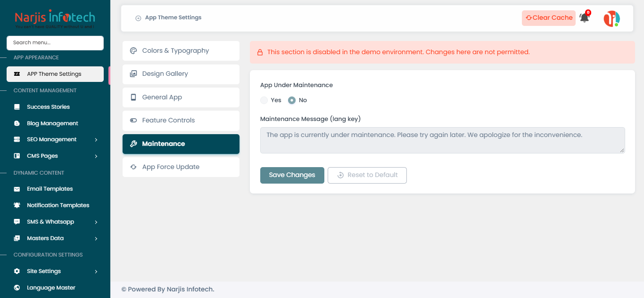Click the APP Theme Settings sidebar icon

17,74
